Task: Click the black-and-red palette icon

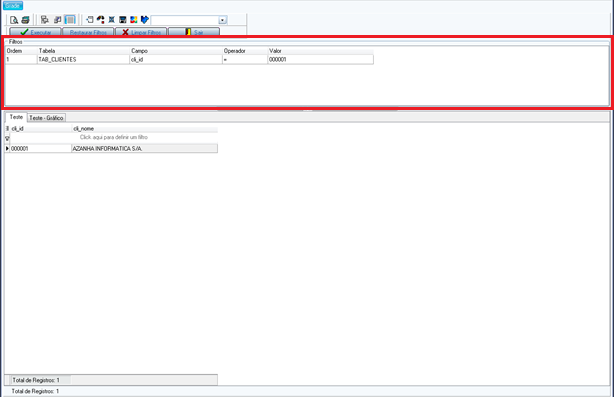Action: point(101,20)
